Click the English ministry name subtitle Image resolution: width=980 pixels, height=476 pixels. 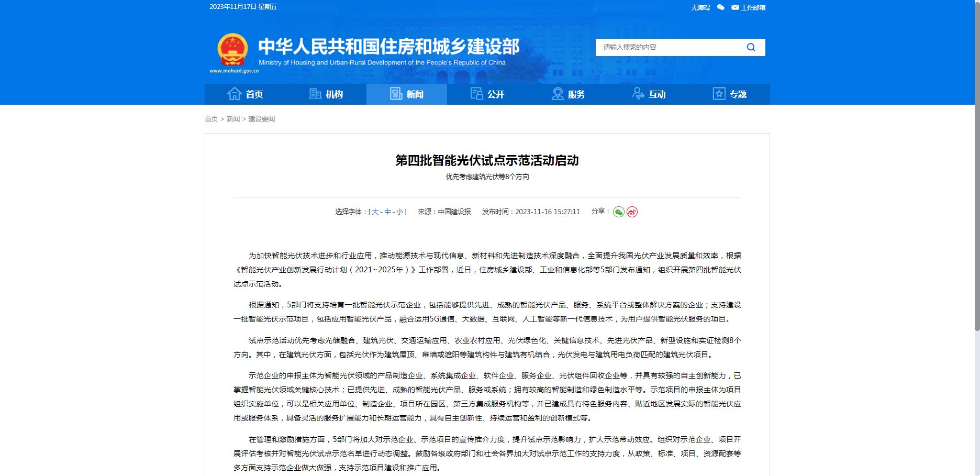[382, 62]
